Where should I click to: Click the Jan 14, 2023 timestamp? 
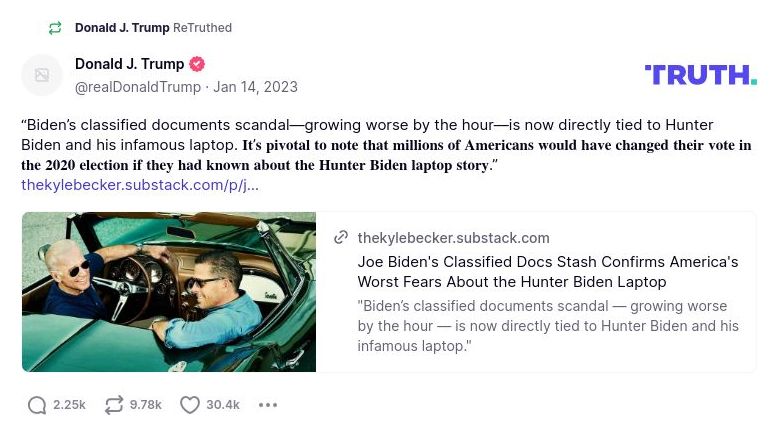255,87
